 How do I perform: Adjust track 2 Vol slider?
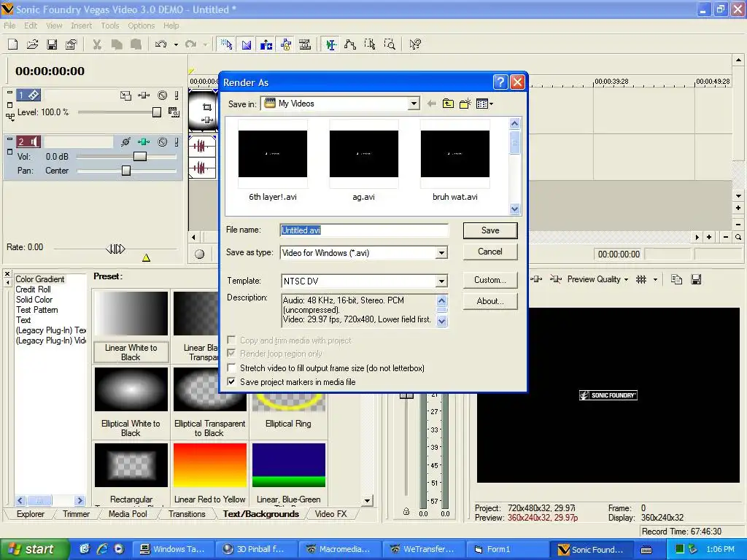coord(139,157)
